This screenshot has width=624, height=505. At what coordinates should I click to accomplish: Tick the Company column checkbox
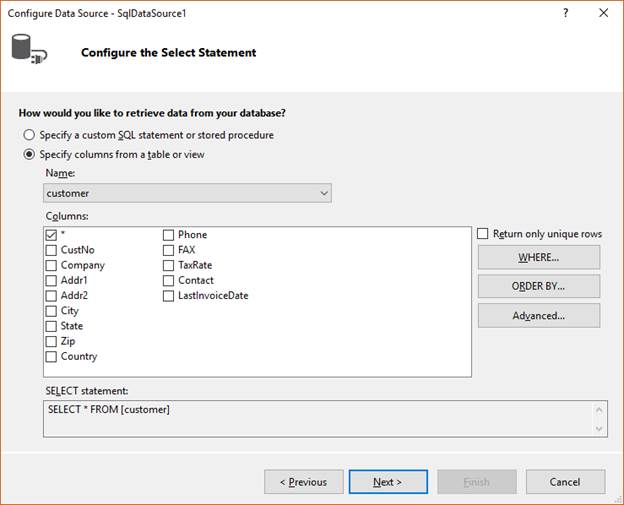tap(51, 265)
